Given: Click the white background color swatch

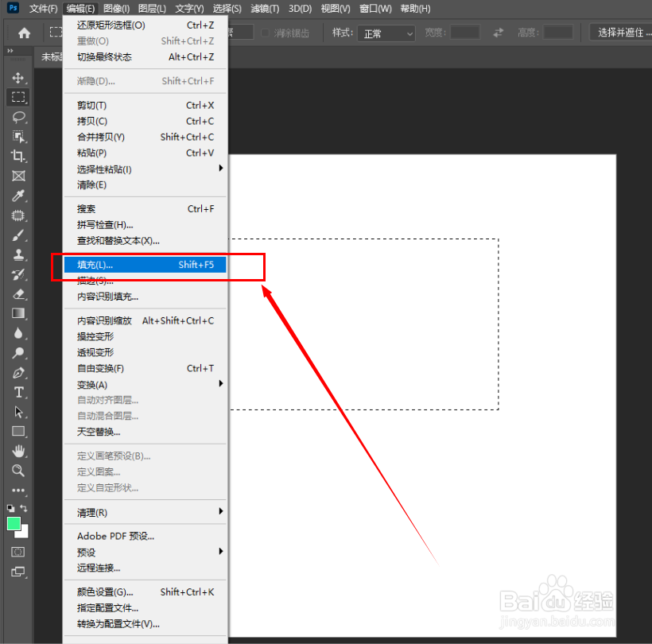Looking at the screenshot, I should [23, 533].
